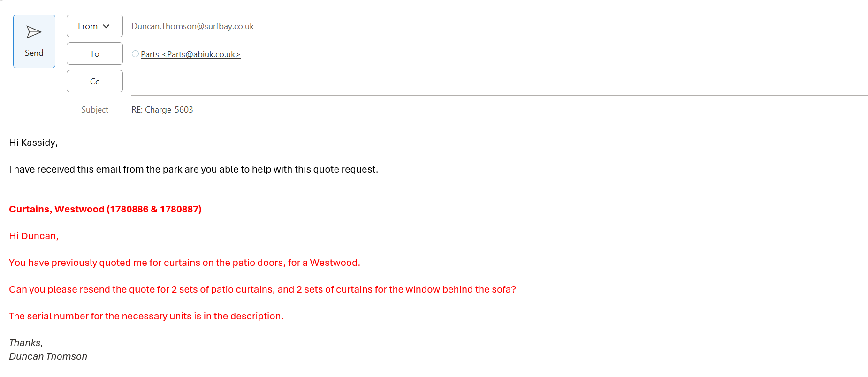The image size is (868, 377).
Task: Click the presence circle beside Parts recipient
Action: click(x=135, y=54)
